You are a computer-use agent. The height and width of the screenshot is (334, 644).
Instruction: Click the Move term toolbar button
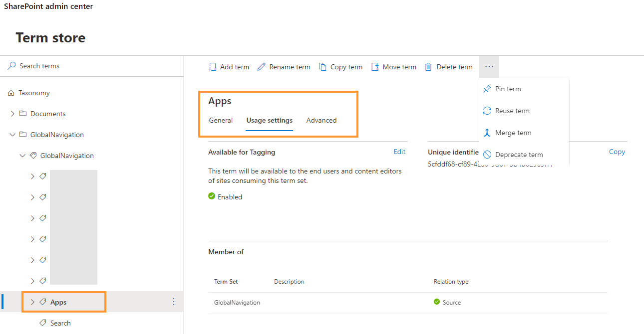click(x=393, y=67)
